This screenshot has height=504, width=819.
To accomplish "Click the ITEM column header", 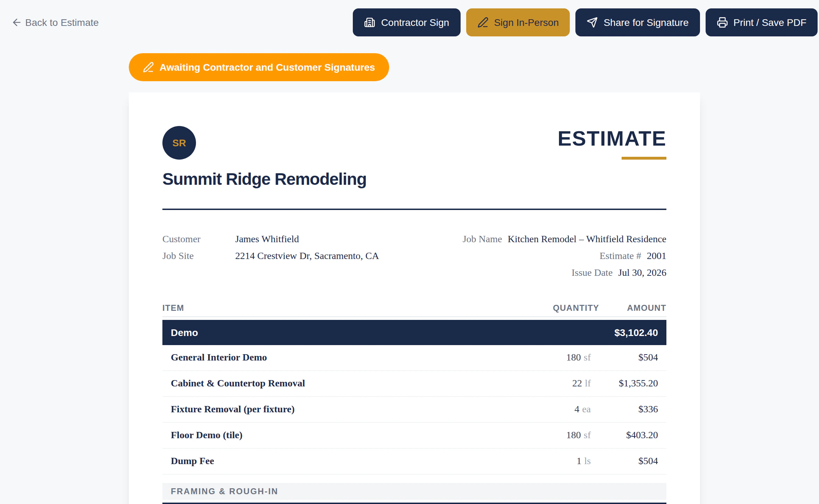I will pyautogui.click(x=173, y=308).
